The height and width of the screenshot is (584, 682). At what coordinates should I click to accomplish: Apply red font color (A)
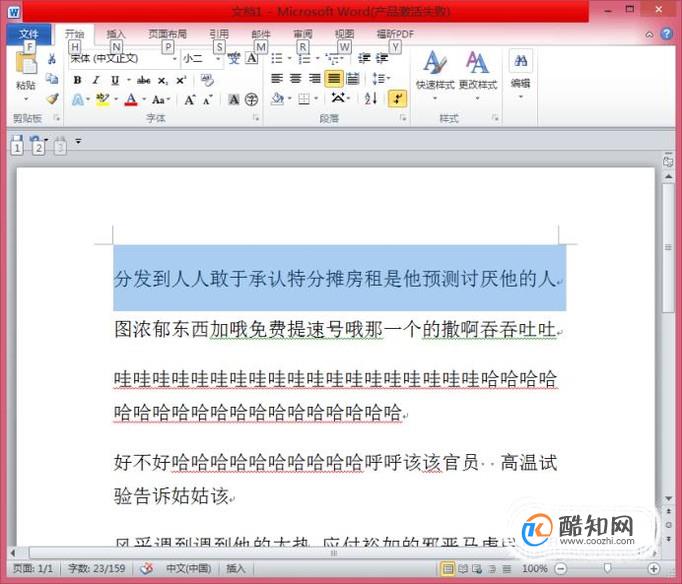point(131,100)
